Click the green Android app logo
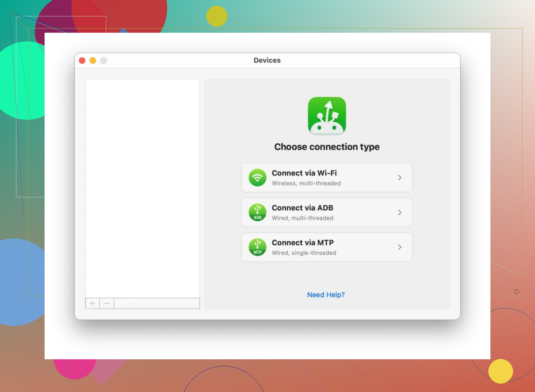Viewport: 535px width, 392px height. pos(327,116)
